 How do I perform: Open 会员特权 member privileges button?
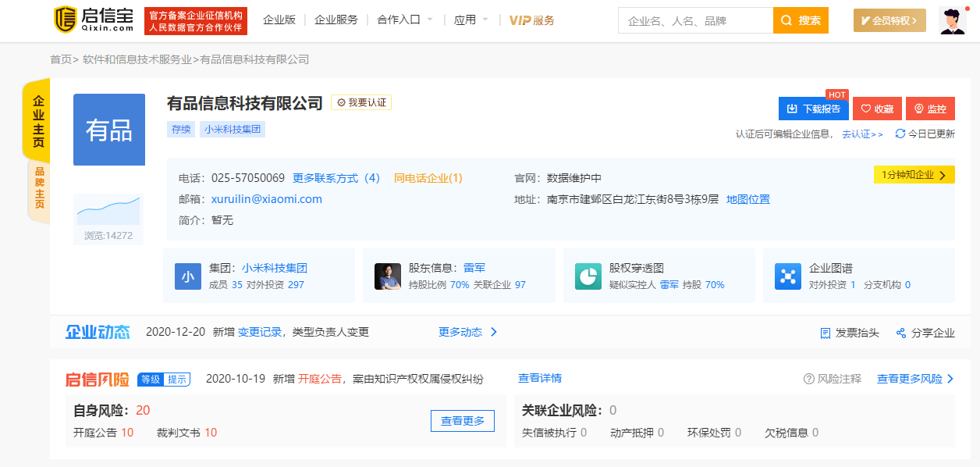click(x=889, y=20)
